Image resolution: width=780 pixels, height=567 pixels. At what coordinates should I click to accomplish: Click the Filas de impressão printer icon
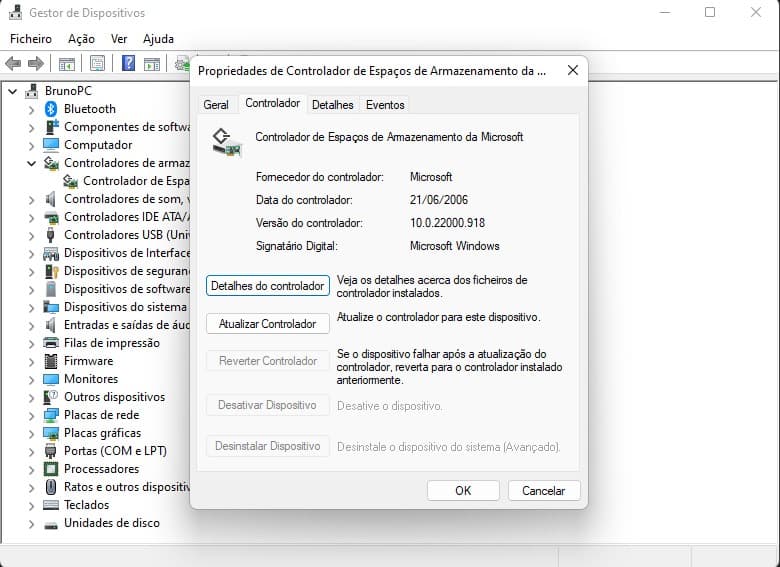(x=51, y=343)
